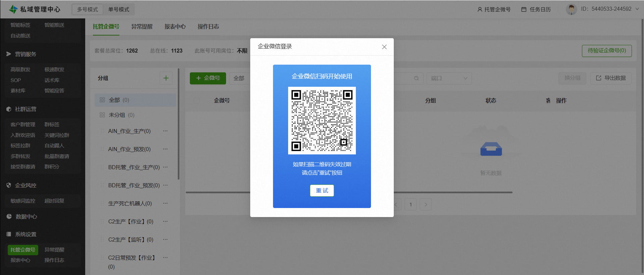The height and width of the screenshot is (275, 644).
Task: Open sidebar 操作日志 under 系统设置
Action: (54, 260)
